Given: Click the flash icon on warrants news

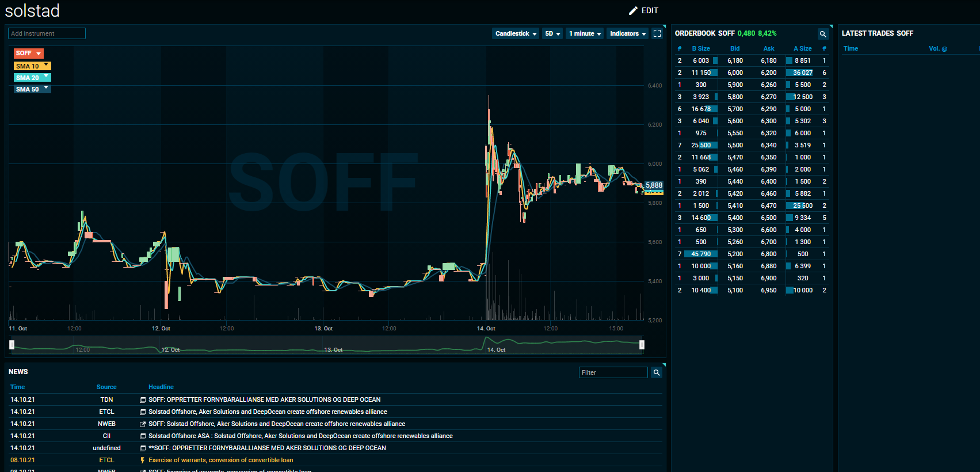Looking at the screenshot, I should pos(143,460).
